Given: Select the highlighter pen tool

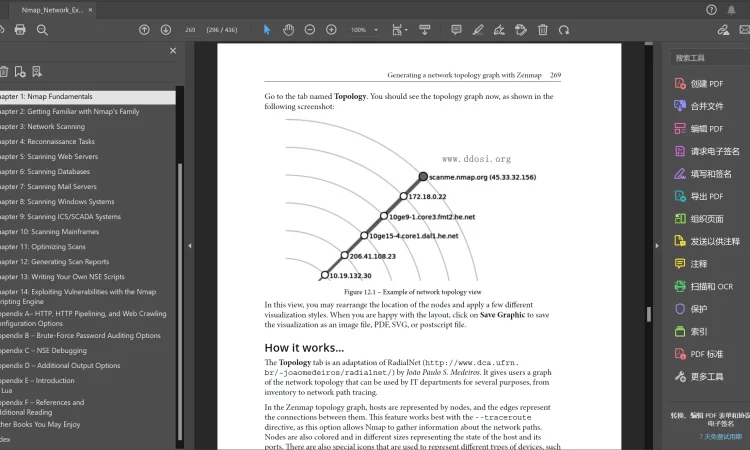Looking at the screenshot, I should tap(477, 30).
